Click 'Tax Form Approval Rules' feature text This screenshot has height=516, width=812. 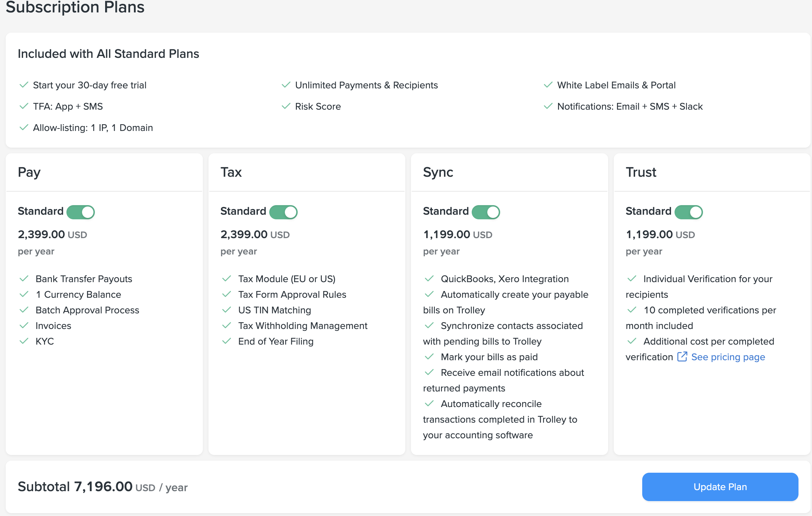click(x=292, y=295)
